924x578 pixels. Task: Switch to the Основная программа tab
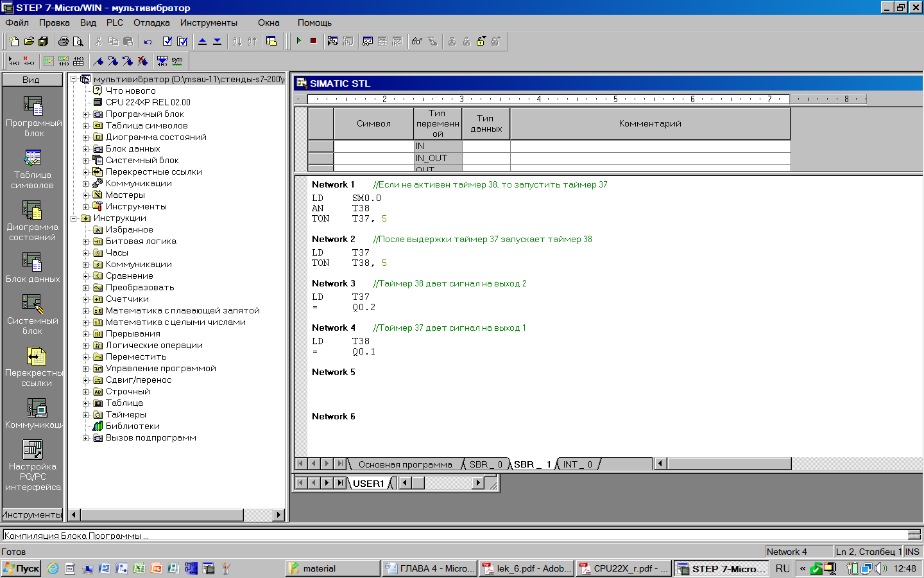click(x=405, y=464)
